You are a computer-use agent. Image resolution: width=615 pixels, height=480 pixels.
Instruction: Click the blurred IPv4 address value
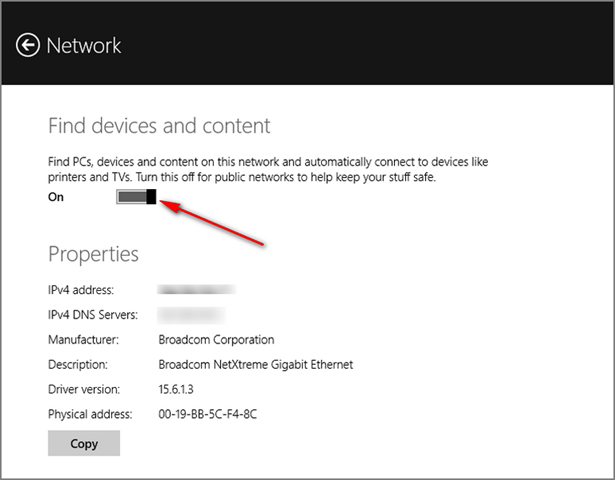pyautogui.click(x=196, y=290)
